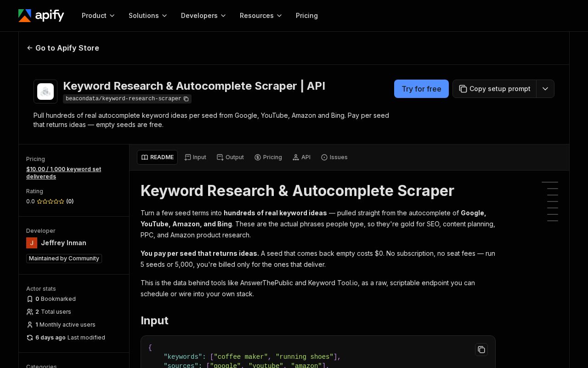
Task: Open the Developers dropdown
Action: click(x=204, y=16)
